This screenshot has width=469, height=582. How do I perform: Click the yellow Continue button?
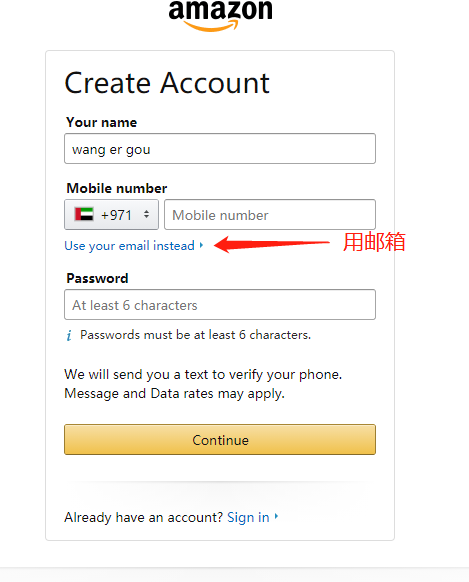tap(220, 439)
